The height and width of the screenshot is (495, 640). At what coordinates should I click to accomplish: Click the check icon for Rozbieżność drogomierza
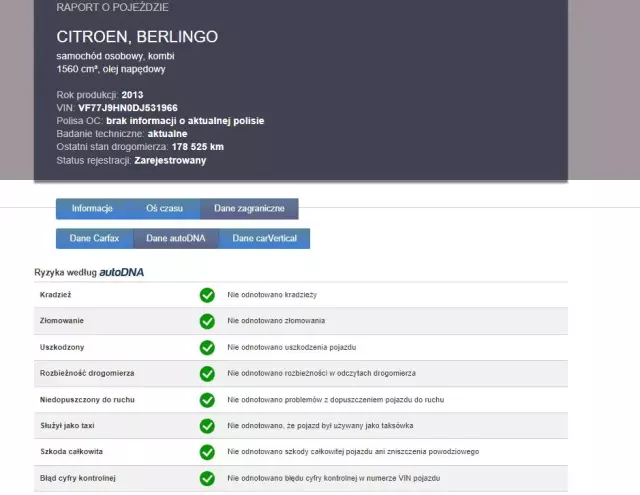pos(207,373)
